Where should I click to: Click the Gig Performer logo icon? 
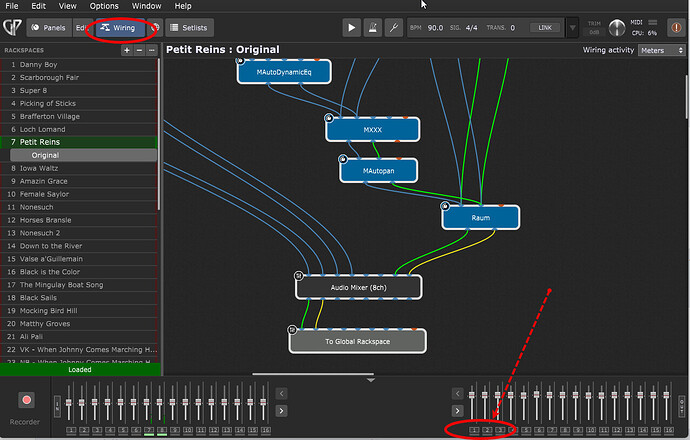[12, 27]
